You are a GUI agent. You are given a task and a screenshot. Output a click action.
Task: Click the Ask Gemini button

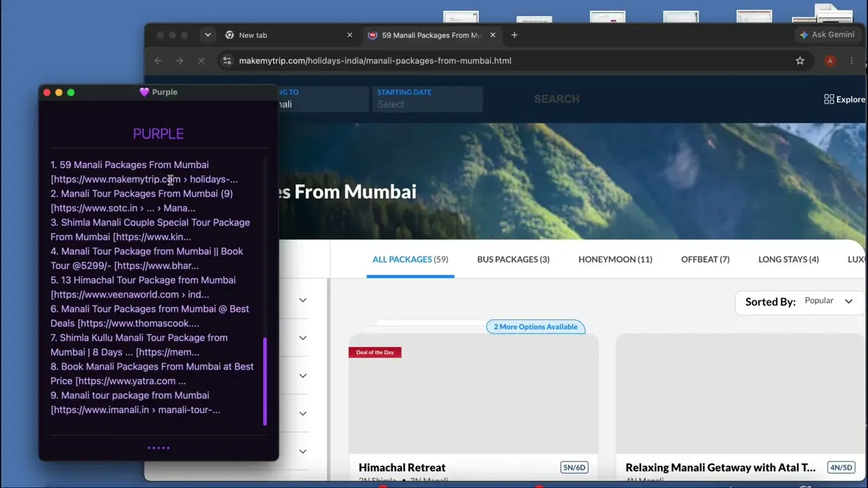[x=827, y=35]
